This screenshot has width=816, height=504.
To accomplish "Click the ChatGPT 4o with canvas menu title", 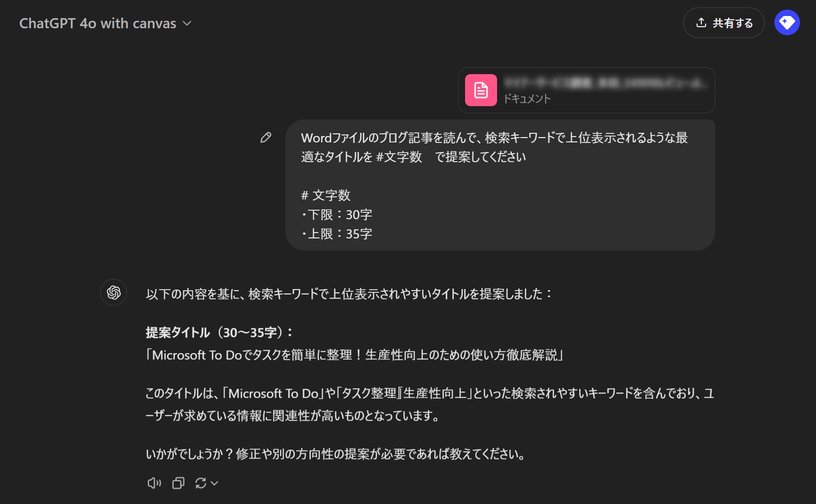I will pyautogui.click(x=98, y=23).
